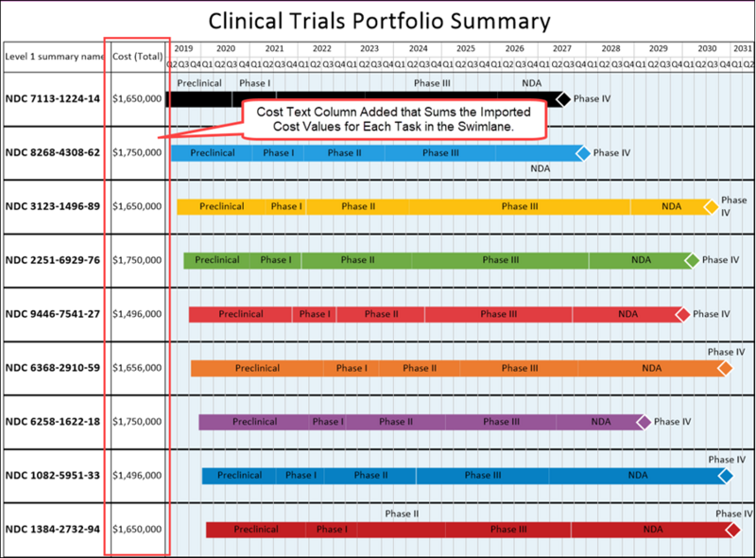The width and height of the screenshot is (756, 558).
Task: Click the yellow diamond milestone in NDC 3123-1496-89 row
Action: (712, 207)
